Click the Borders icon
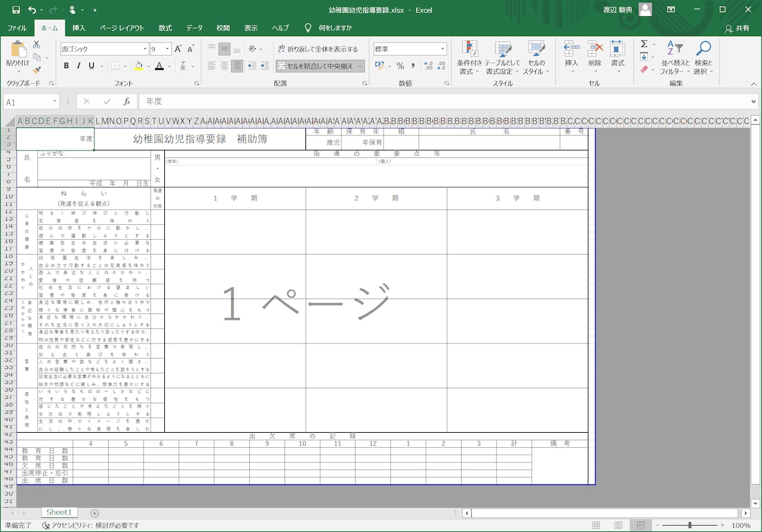The height and width of the screenshot is (532, 762). pyautogui.click(x=115, y=66)
